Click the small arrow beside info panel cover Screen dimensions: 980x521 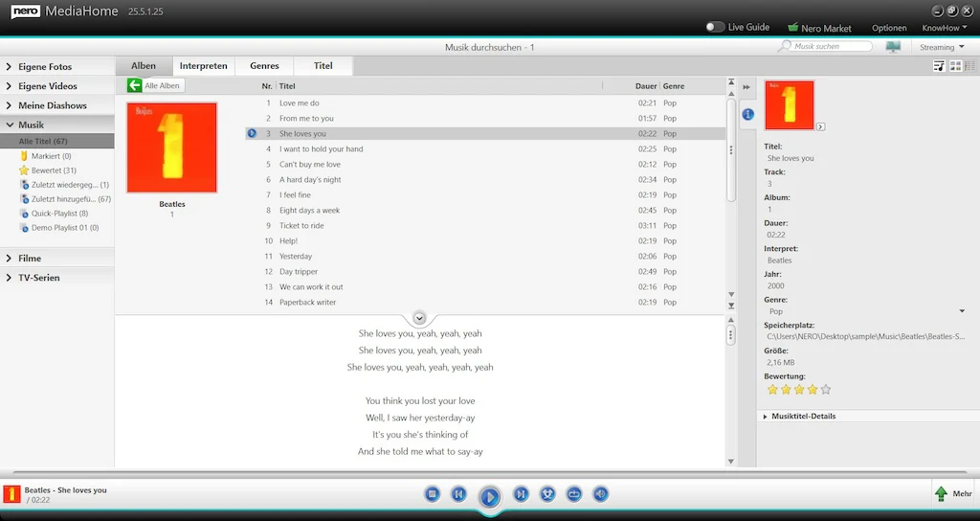(820, 126)
